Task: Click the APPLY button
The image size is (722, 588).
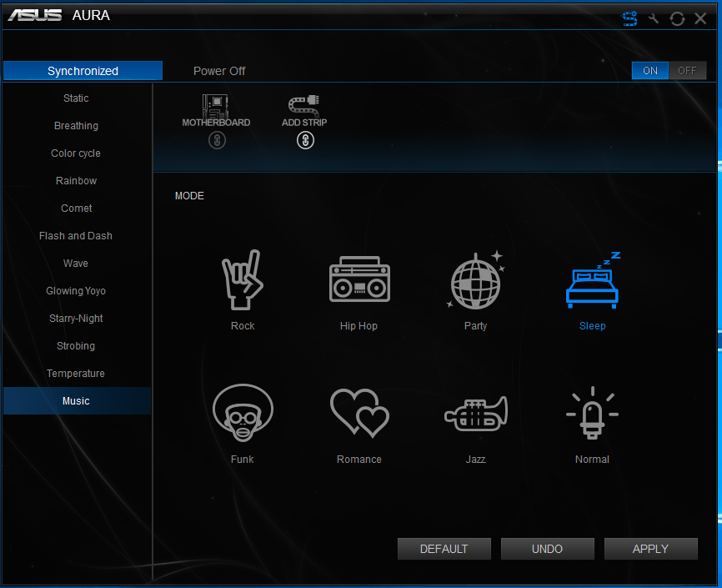Action: 650,549
